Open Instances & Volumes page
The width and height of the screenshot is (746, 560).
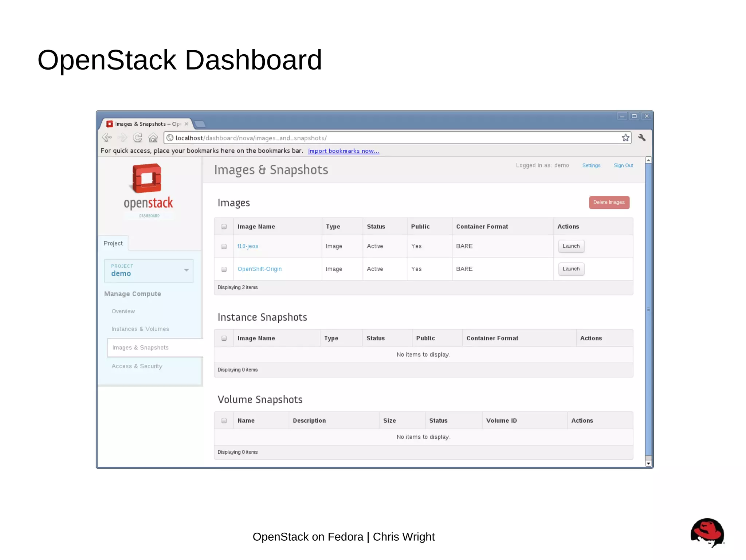pos(140,329)
